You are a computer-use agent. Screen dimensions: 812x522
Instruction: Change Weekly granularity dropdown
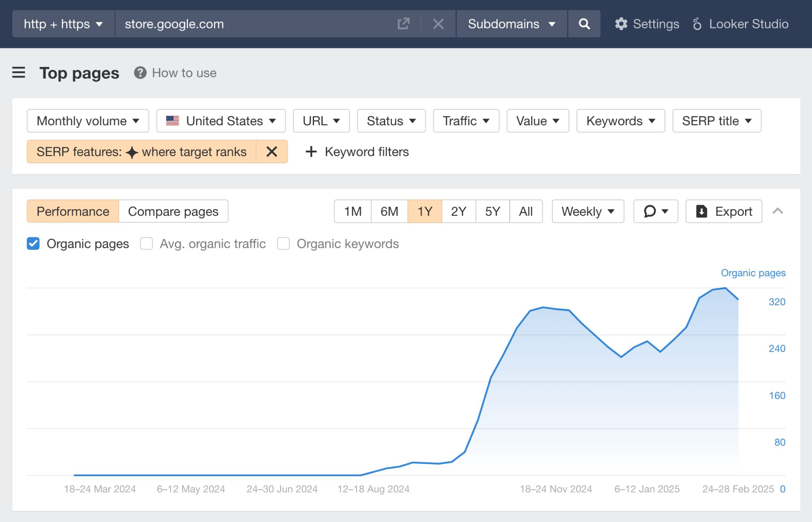(x=587, y=211)
